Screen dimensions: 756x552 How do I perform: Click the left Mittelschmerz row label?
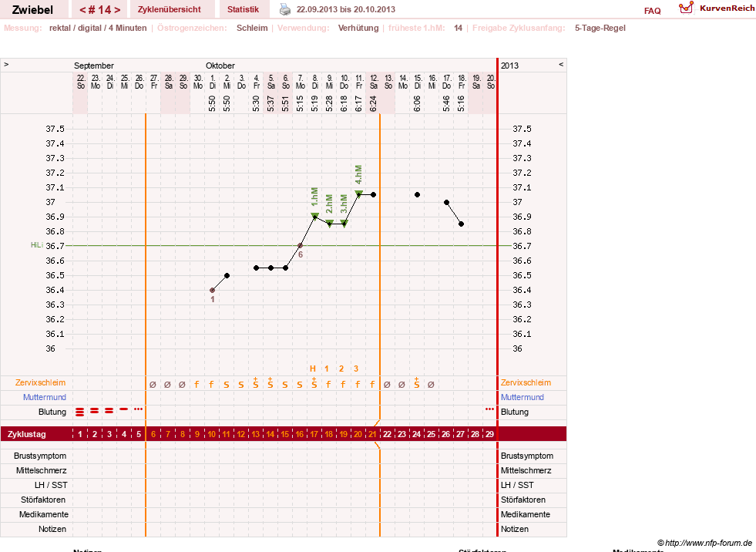coord(41,470)
